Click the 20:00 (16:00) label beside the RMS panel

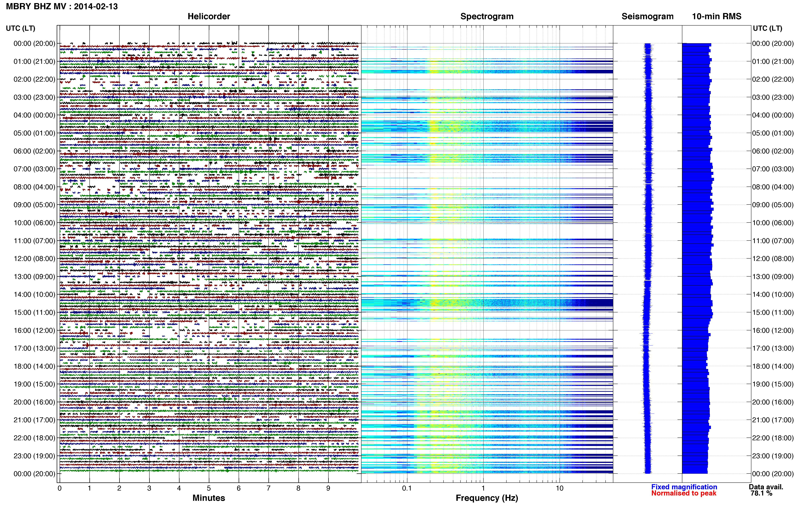click(x=773, y=402)
